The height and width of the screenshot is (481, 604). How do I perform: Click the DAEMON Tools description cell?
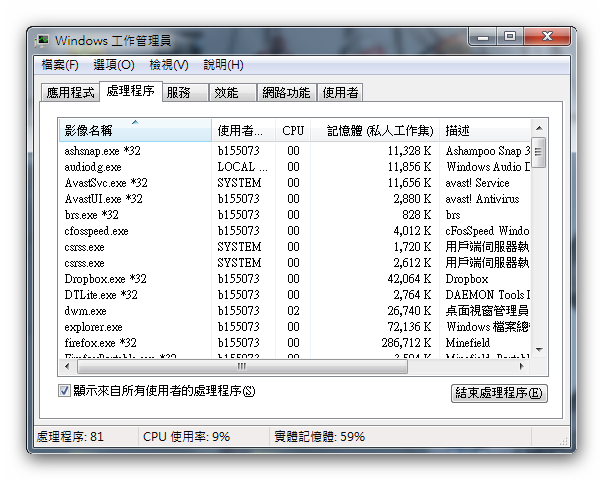(488, 295)
